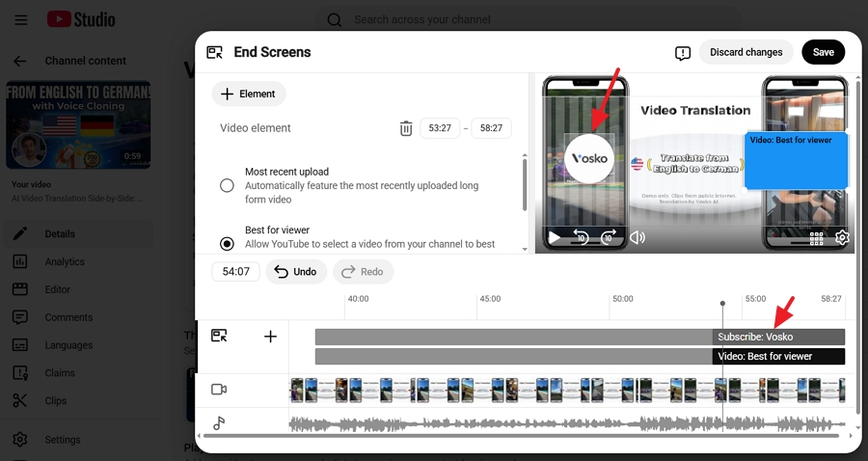Undo the last change
Screen dimensions: 868x461
pyautogui.click(x=296, y=272)
